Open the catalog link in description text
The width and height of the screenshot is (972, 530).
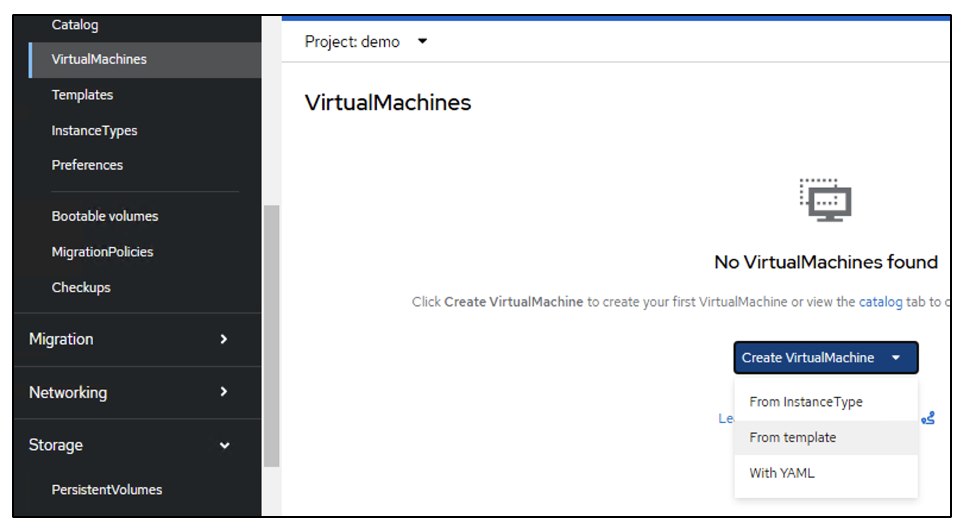coord(880,302)
